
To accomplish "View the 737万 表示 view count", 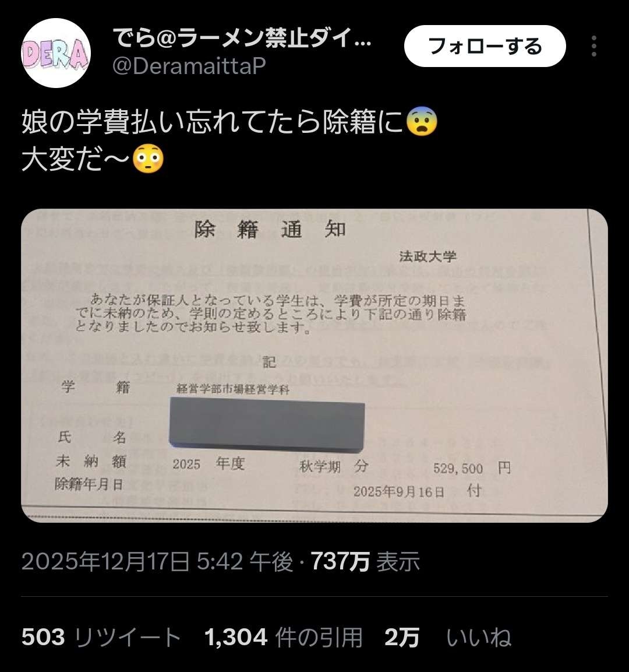I will coord(365,561).
